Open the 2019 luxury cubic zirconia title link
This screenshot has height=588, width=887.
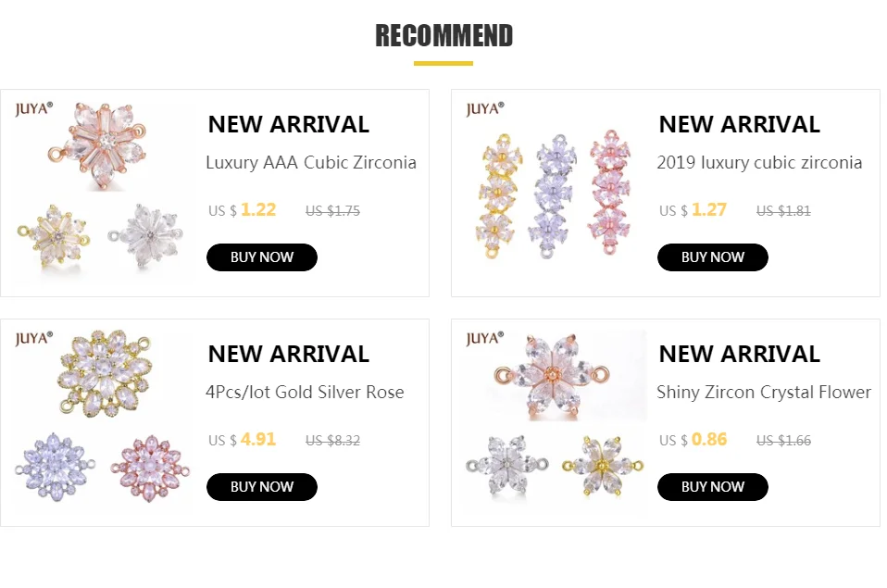pos(758,163)
